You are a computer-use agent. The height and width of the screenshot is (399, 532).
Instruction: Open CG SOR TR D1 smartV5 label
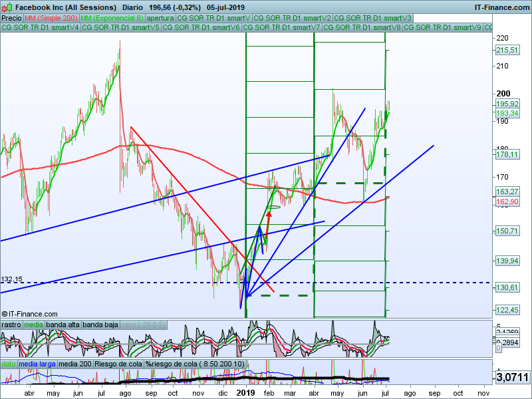pyautogui.click(x=121, y=27)
